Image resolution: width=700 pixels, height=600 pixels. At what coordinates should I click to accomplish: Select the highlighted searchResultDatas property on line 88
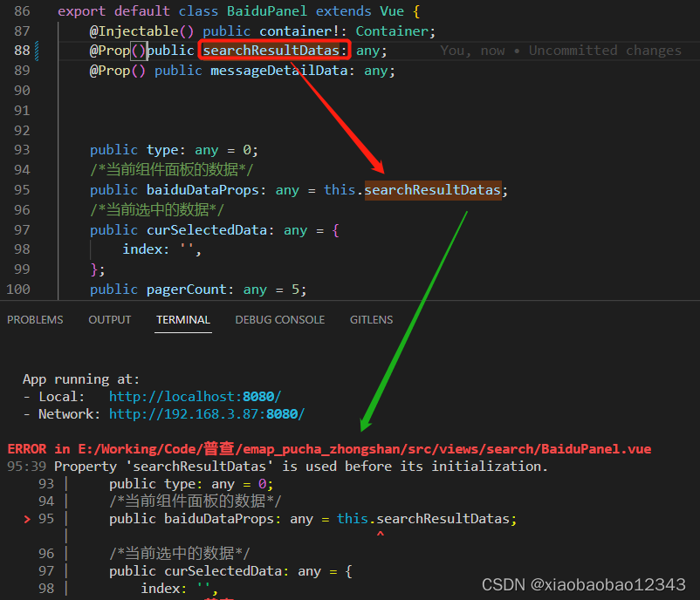[x=271, y=50]
